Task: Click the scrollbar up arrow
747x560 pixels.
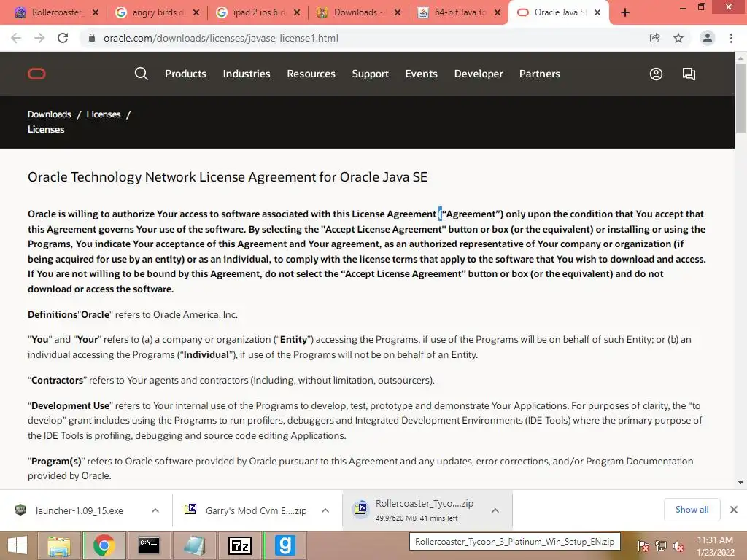Action: 740,58
